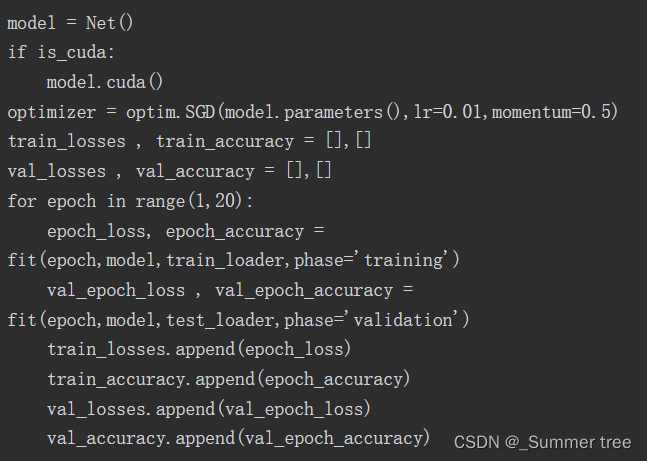Click the "train_losses , train_accuracy = [],[]" line
The height and width of the screenshot is (461, 647).
pos(189,142)
